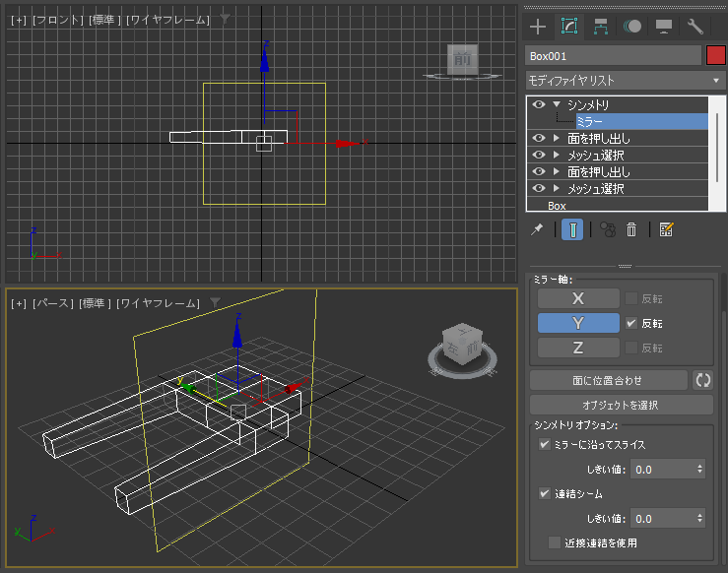Open [フロント] view menu label

click(x=57, y=20)
